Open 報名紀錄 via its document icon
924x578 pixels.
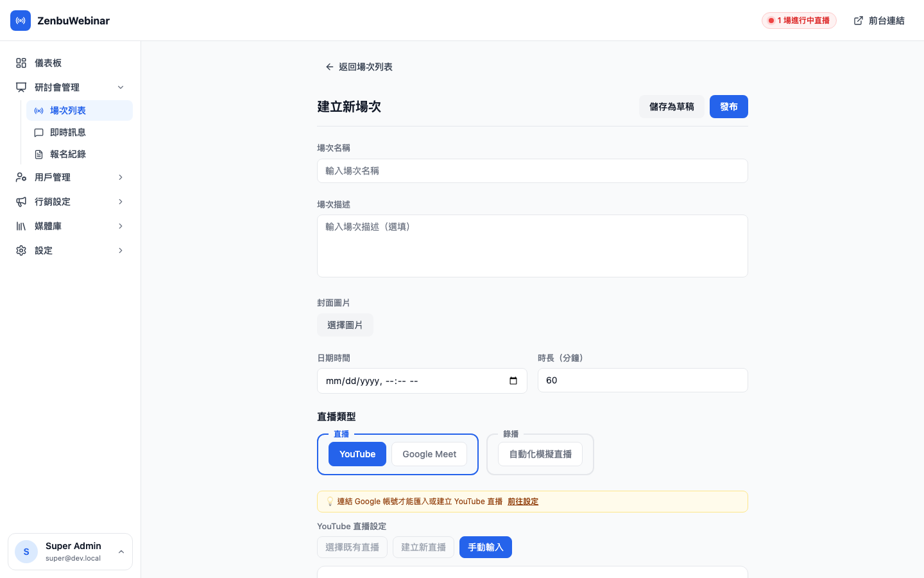40,154
